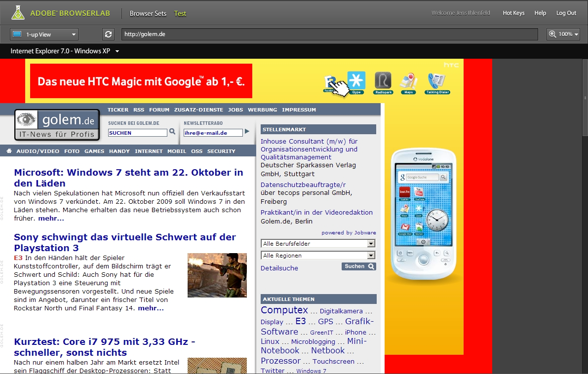Click the golem.de search magnifier icon
This screenshot has height=374, width=588.
click(172, 132)
